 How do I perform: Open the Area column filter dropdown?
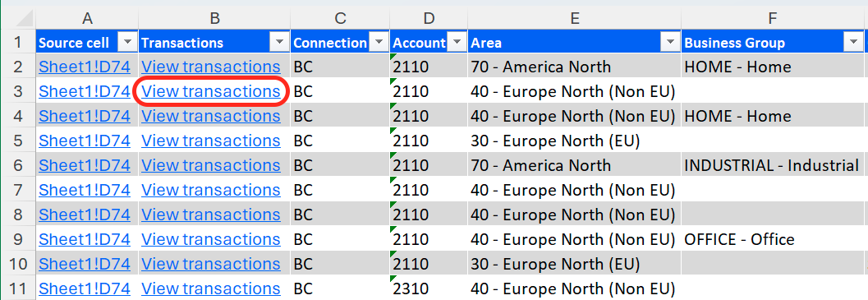pos(671,43)
